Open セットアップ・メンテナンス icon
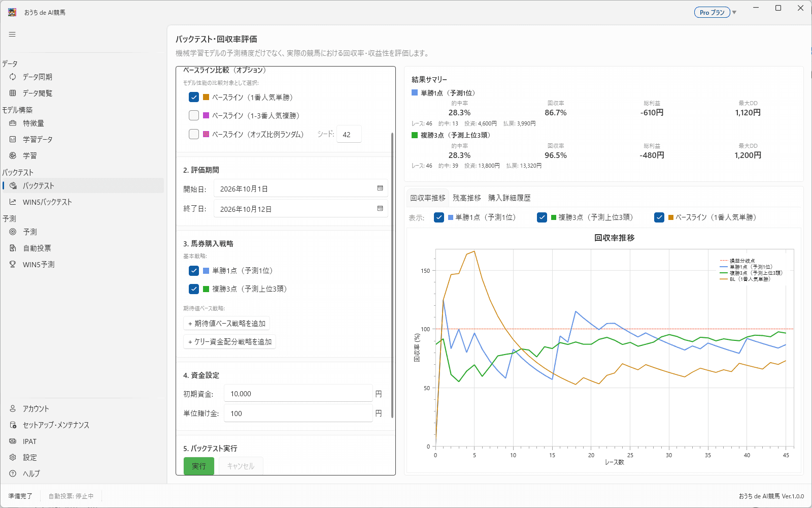The image size is (812, 508). click(x=13, y=425)
